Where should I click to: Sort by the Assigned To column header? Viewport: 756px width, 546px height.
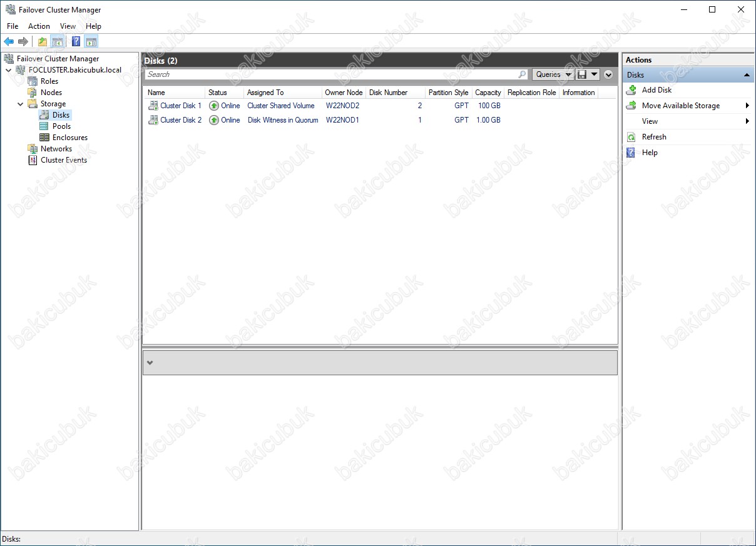283,93
